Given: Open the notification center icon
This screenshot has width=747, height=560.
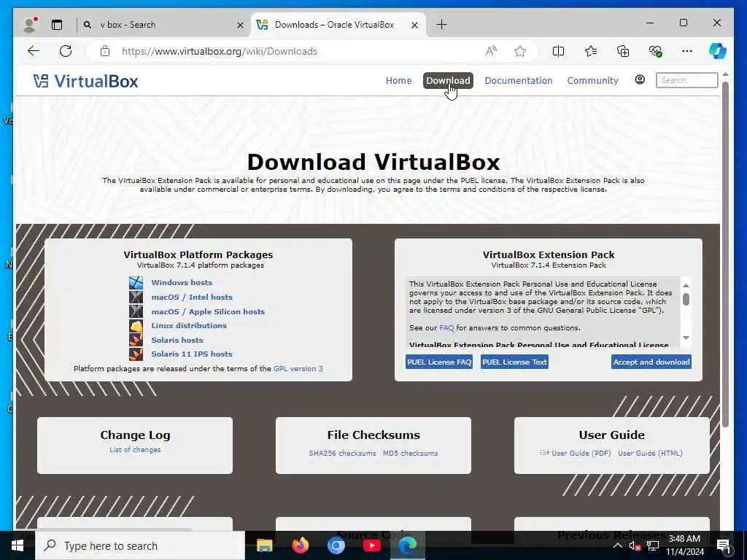Looking at the screenshot, I should coord(724,546).
